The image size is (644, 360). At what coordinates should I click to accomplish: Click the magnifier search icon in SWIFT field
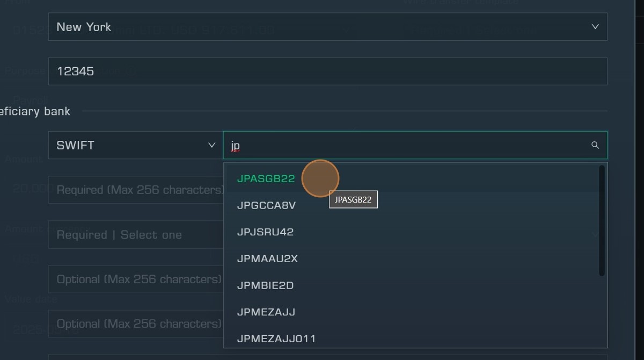pyautogui.click(x=595, y=145)
